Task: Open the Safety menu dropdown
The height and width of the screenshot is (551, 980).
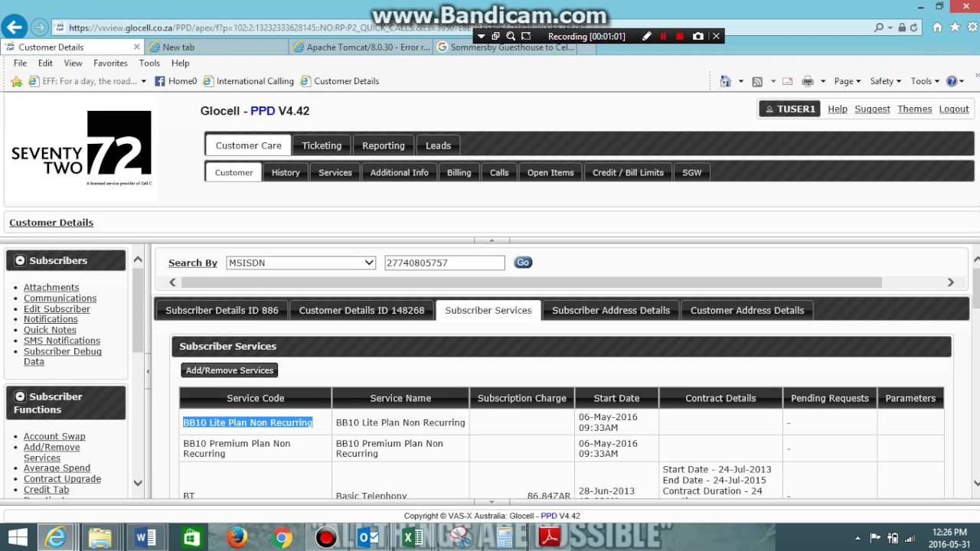Action: (886, 81)
